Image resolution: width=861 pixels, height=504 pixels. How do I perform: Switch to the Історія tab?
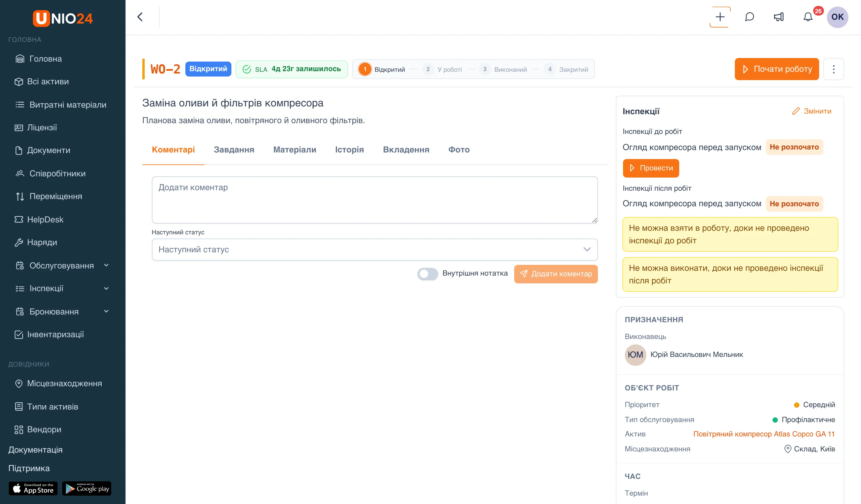click(x=349, y=150)
